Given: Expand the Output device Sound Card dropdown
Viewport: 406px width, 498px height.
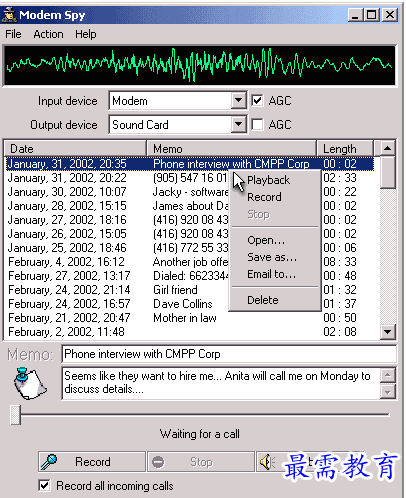Looking at the screenshot, I should point(238,124).
